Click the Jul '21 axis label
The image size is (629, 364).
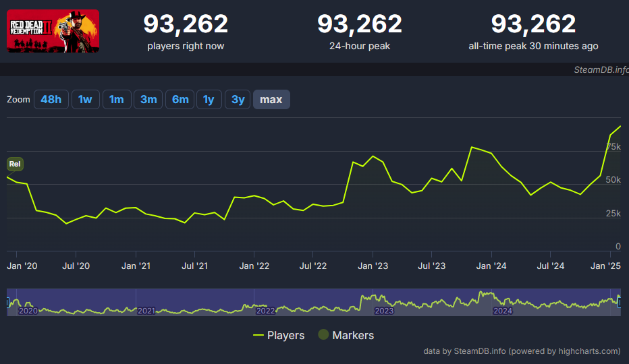[x=194, y=266]
